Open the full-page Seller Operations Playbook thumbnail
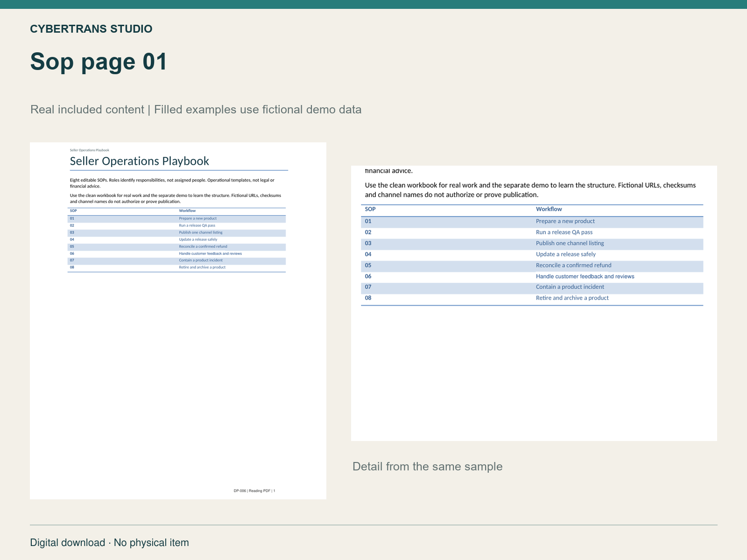 (178, 321)
